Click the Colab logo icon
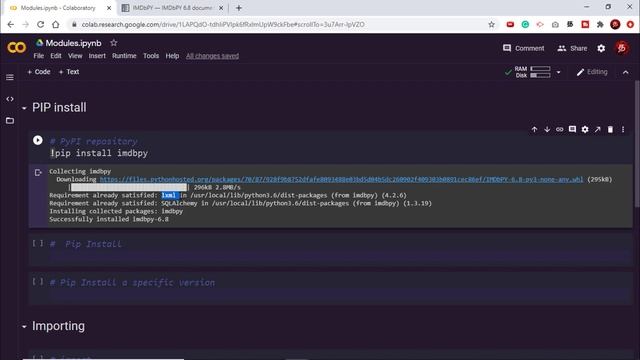Image resolution: width=640 pixels, height=360 pixels. pos(16,48)
